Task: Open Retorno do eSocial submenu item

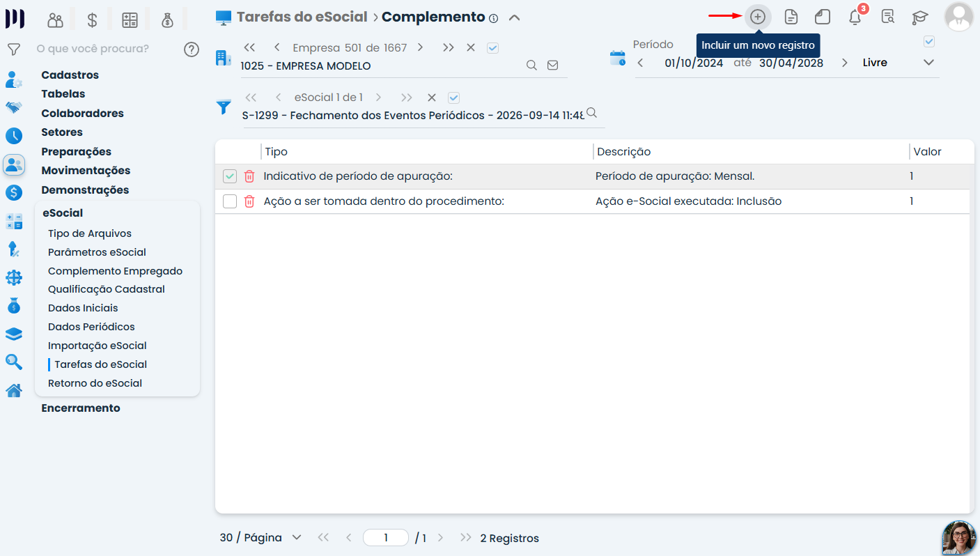Action: coord(95,383)
